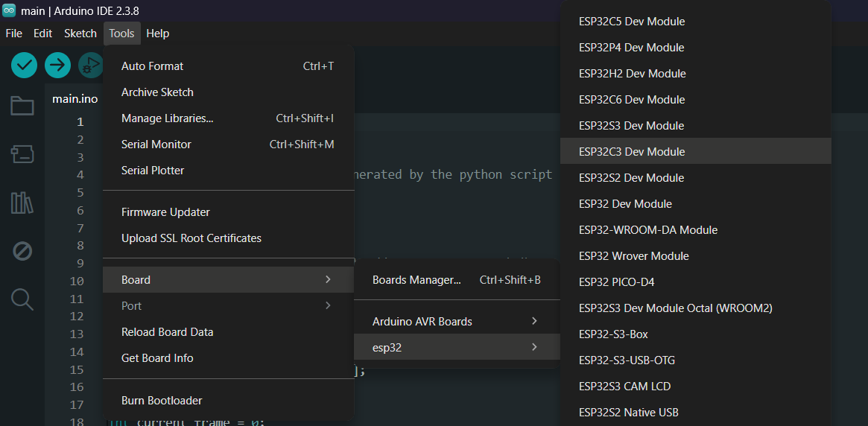
Task: Select ESP32C5 Dev Module board
Action: (x=696, y=22)
